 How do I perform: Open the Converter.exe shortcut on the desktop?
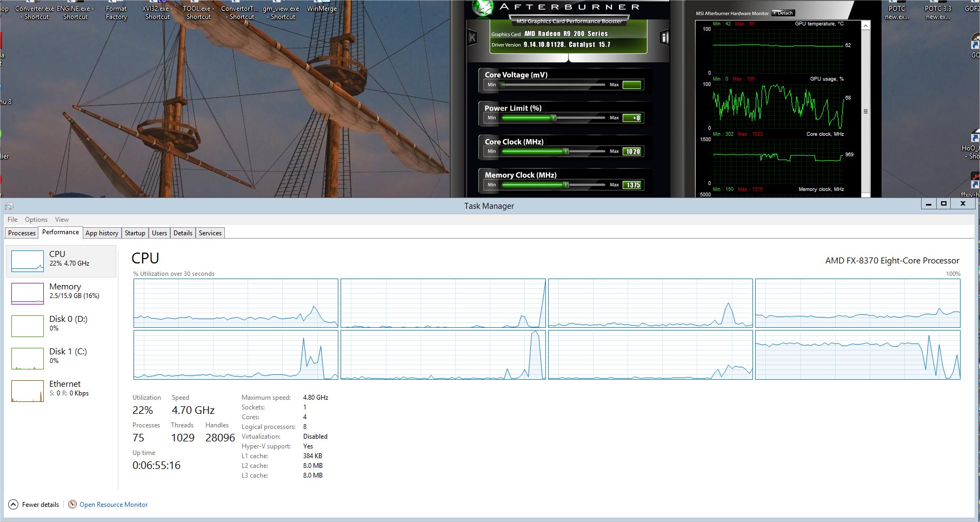[35, 11]
